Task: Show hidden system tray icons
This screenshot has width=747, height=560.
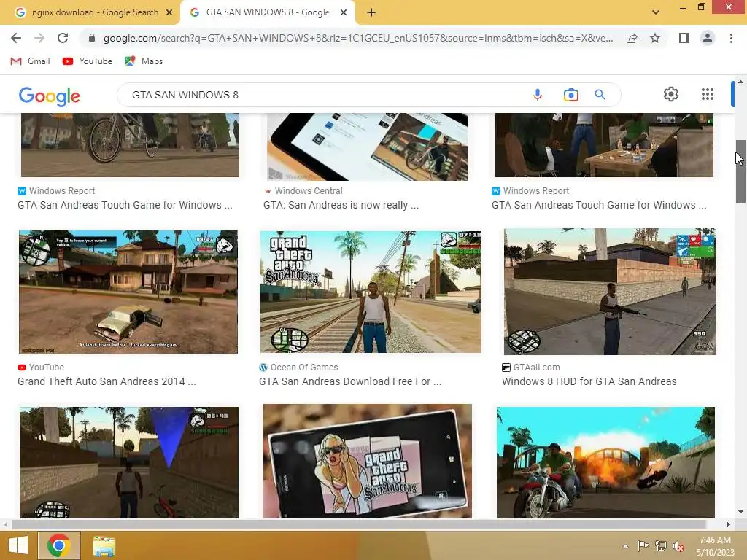Action: click(625, 545)
